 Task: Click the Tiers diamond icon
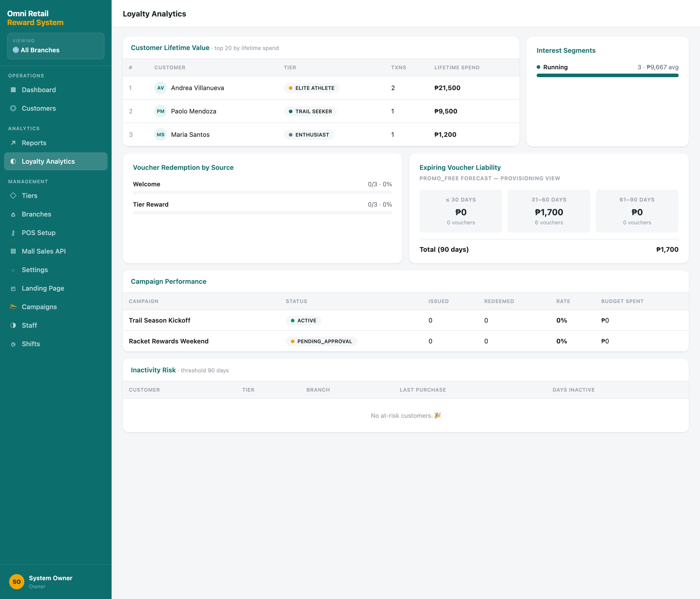(13, 196)
